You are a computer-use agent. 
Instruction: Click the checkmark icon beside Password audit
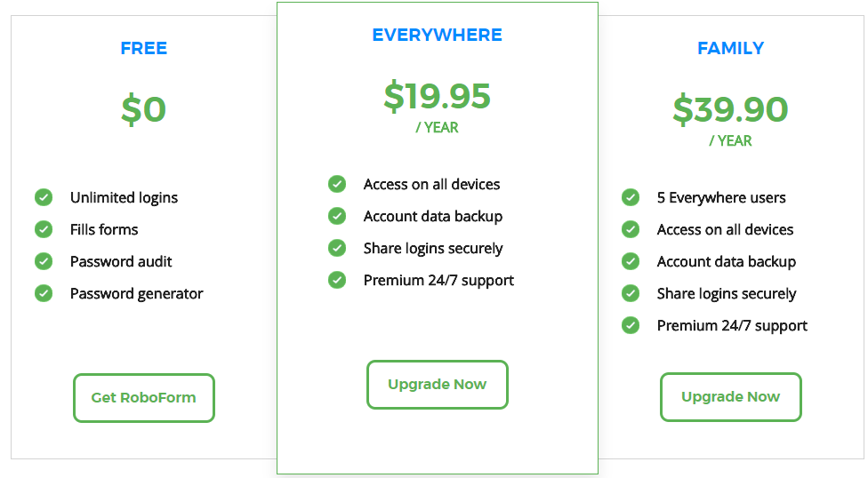[x=44, y=261]
